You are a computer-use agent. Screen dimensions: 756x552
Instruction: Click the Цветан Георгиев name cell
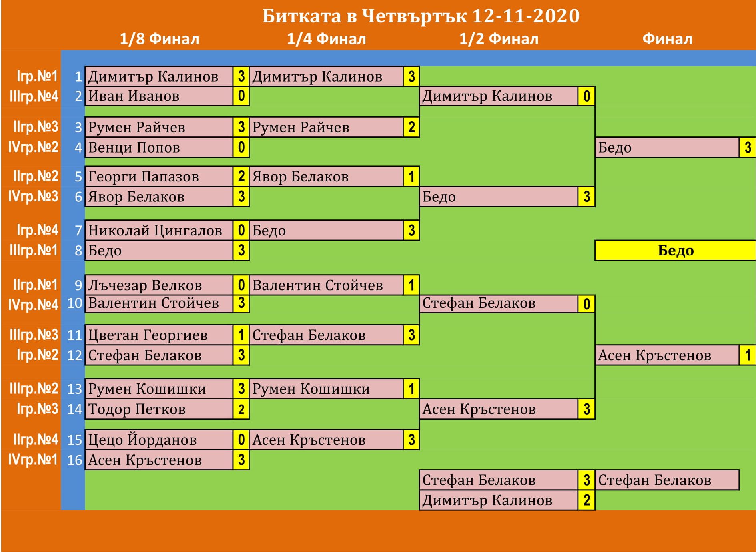coord(159,335)
